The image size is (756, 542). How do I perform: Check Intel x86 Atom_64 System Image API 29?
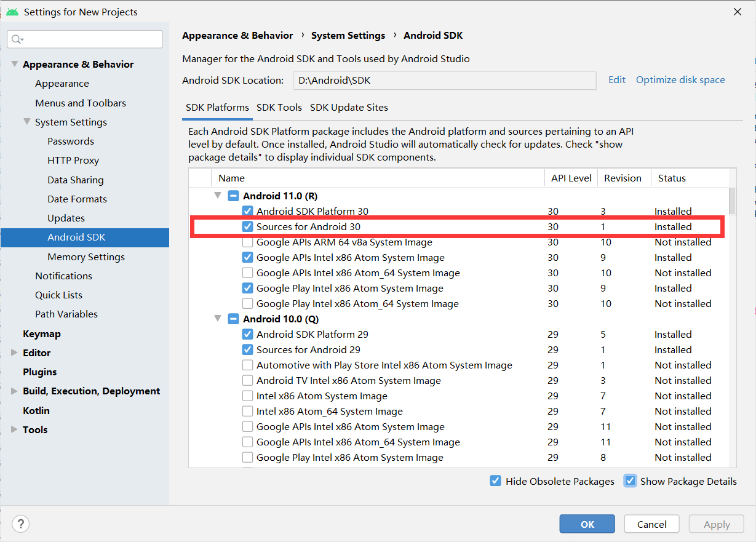pyautogui.click(x=247, y=412)
